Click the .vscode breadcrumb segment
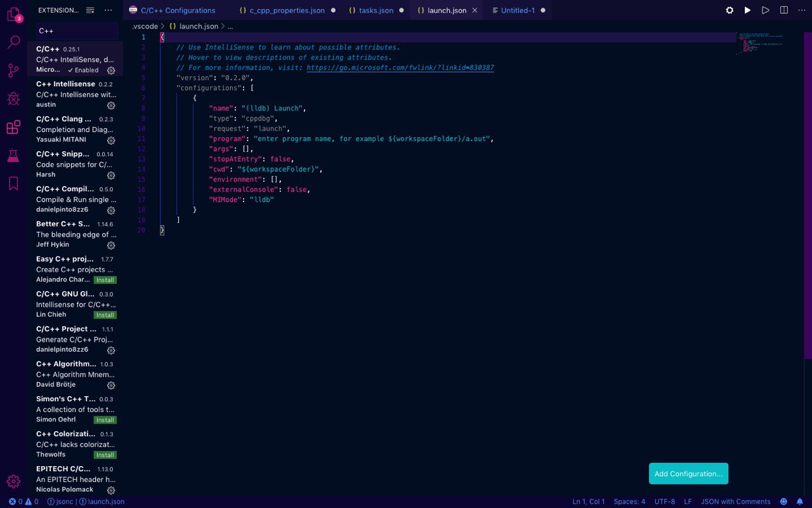This screenshot has height=508, width=812. pos(145,26)
